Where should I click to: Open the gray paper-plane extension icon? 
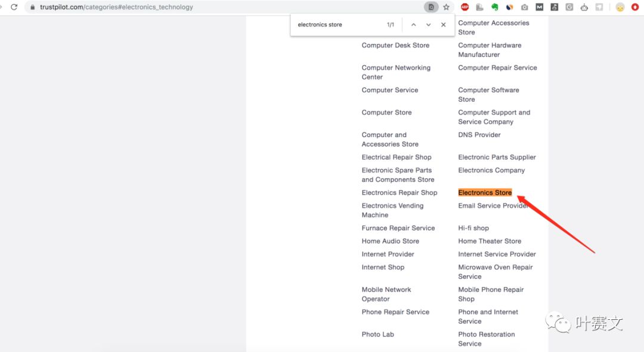tap(599, 7)
